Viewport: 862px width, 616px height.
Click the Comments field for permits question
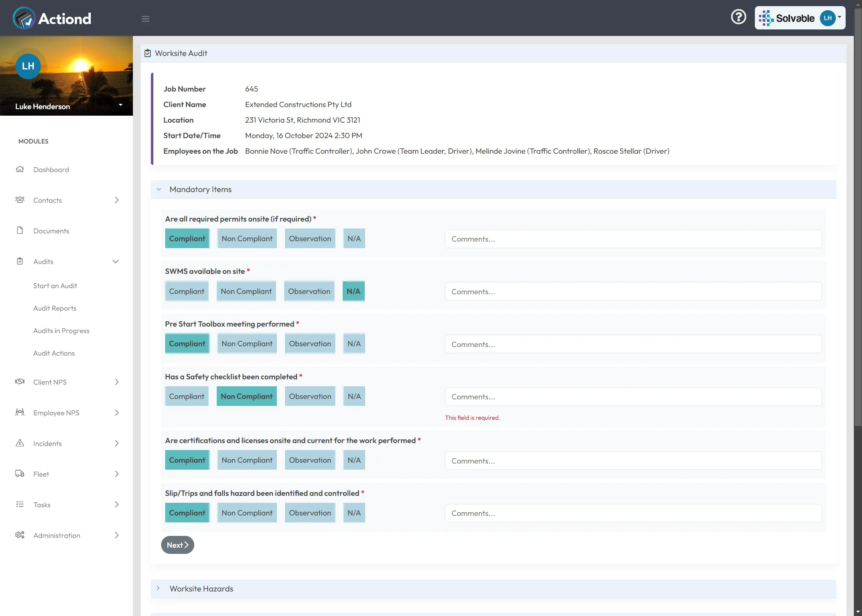tap(633, 239)
